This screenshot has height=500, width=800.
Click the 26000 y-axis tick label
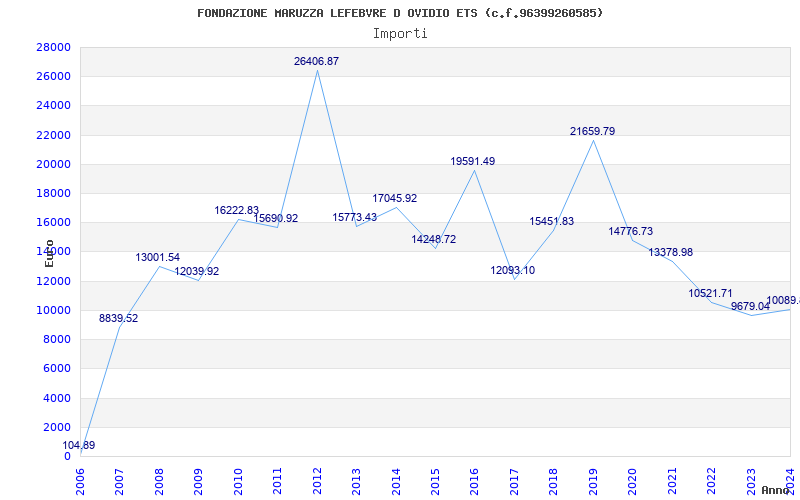(x=53, y=77)
